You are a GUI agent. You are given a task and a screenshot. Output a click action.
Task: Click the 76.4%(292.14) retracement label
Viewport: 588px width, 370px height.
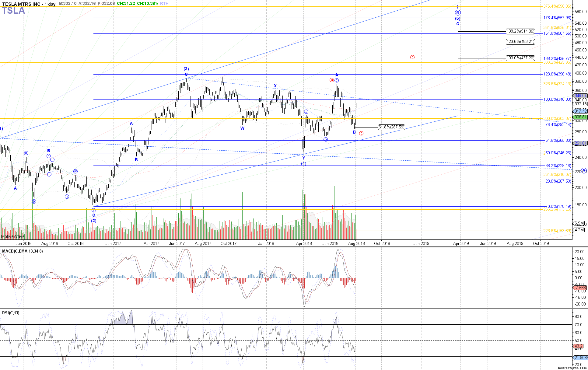pos(558,124)
